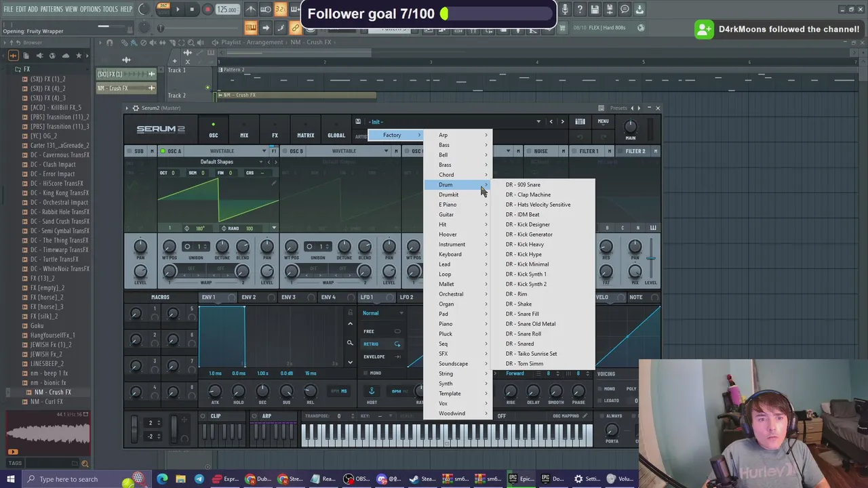This screenshot has width=868, height=488.
Task: Open the plugin window gear icon for Serum2
Action: pos(136,108)
